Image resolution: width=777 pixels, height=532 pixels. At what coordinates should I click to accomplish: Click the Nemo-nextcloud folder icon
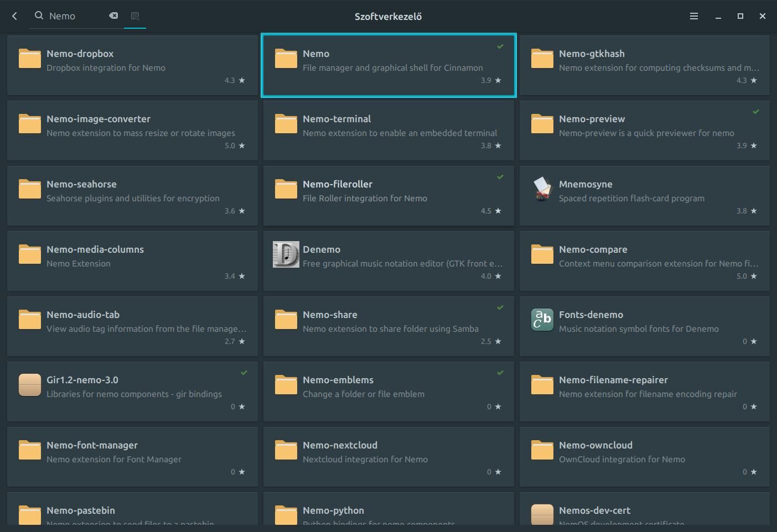(x=286, y=450)
